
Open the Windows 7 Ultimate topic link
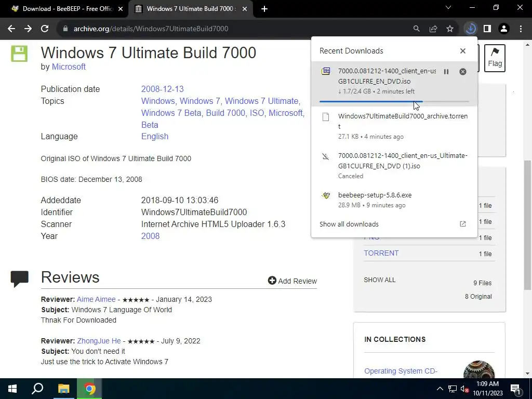tap(262, 101)
